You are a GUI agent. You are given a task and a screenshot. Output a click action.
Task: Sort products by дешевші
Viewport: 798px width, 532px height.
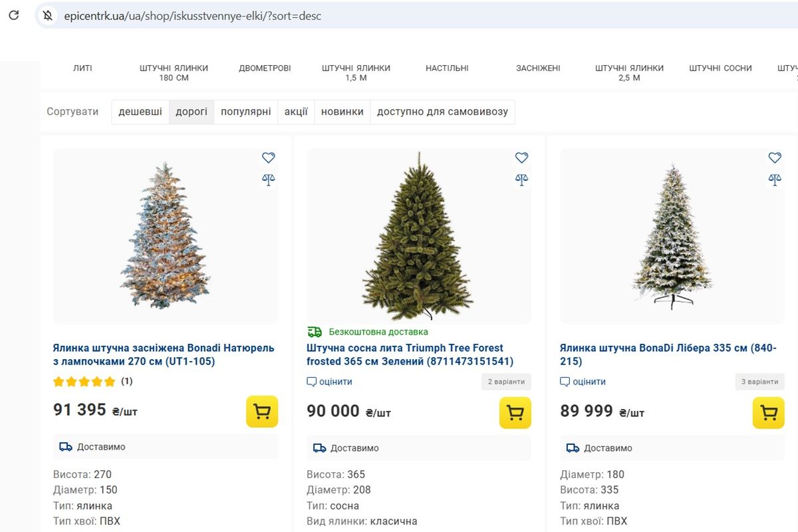click(x=140, y=112)
